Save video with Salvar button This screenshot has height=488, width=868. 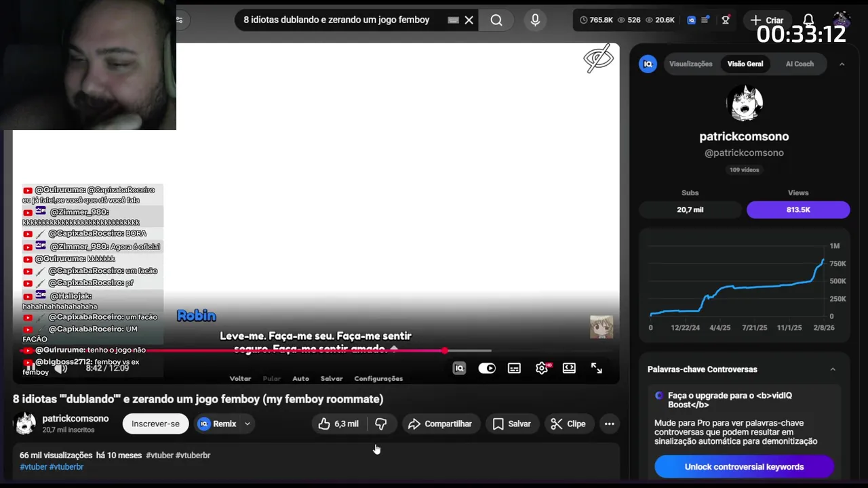[511, 424]
